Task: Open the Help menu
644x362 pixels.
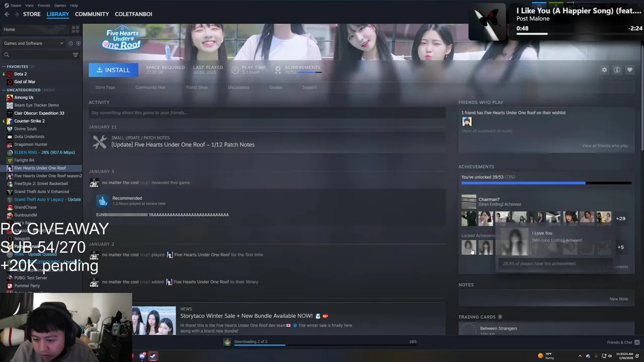Action: [74, 5]
